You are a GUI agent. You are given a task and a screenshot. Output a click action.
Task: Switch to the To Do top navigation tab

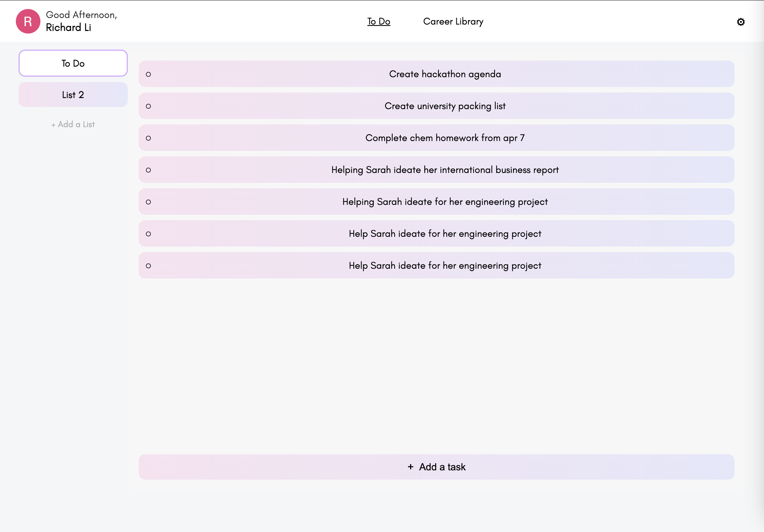point(378,22)
